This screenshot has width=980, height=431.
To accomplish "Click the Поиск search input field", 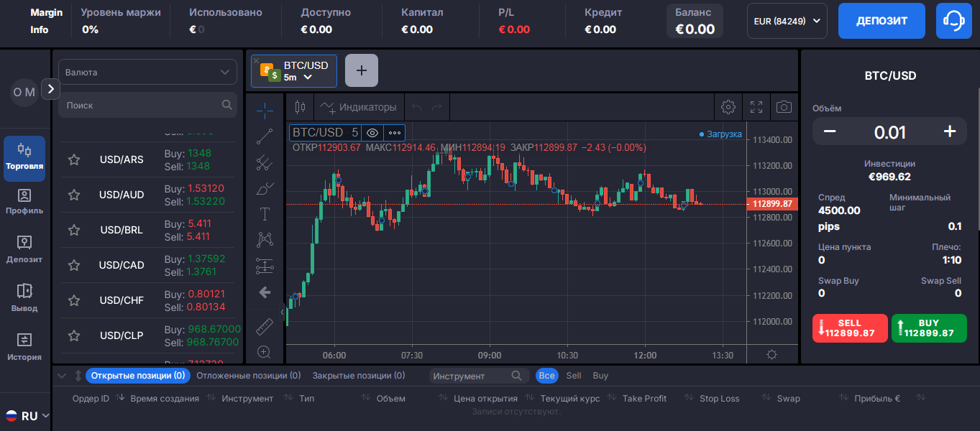I will tap(140, 105).
